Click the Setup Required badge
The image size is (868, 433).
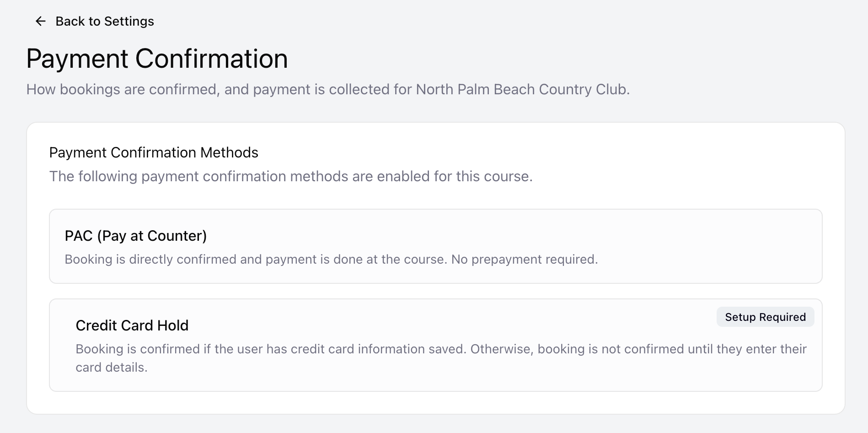[765, 317]
